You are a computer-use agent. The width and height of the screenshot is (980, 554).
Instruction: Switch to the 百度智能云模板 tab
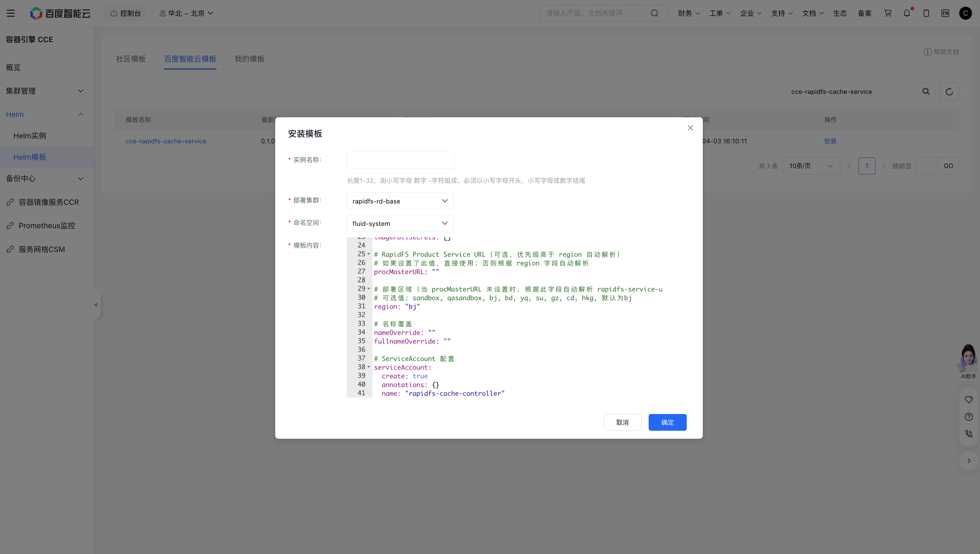(190, 59)
